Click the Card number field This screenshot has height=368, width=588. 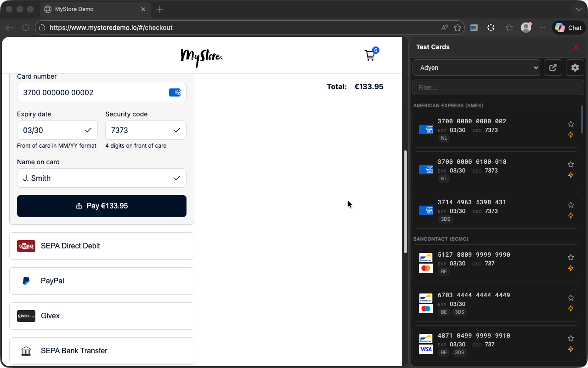tap(102, 92)
